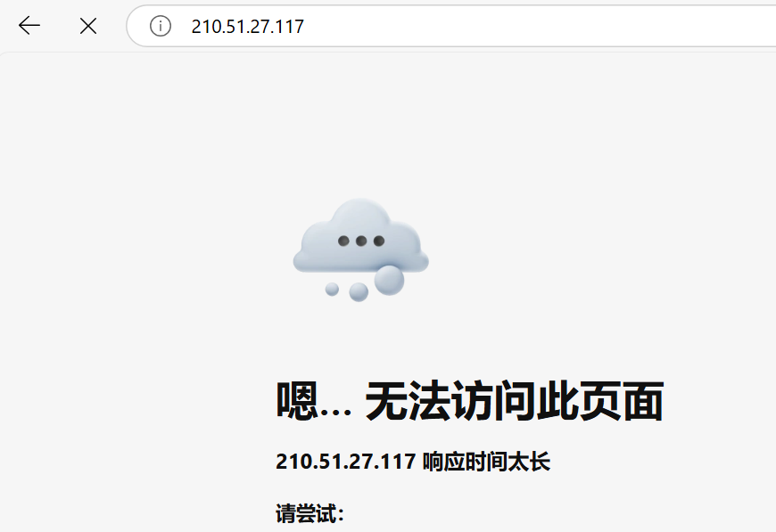Click the 请尝试: label
The height and width of the screenshot is (532, 776).
(310, 513)
